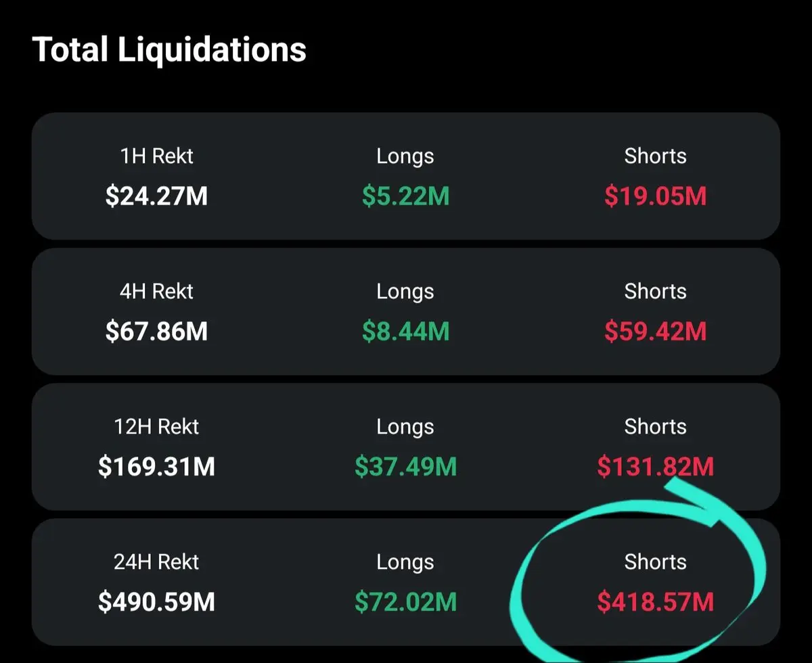Select the 24H Rekt label
Screen dimensions: 812x663
coord(156,562)
